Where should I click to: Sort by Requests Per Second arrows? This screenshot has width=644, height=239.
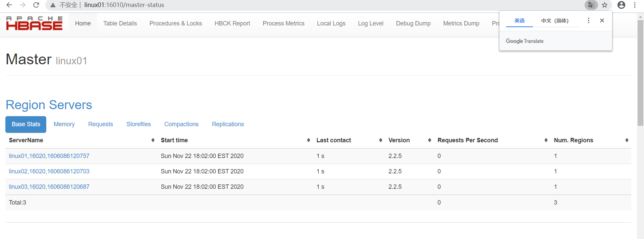546,140
